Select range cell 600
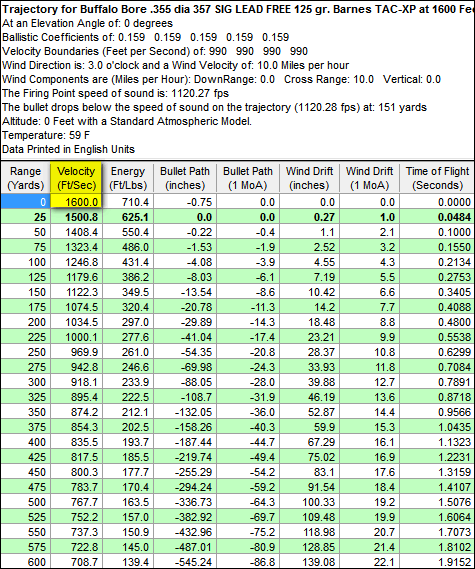This screenshot has height=569, width=475. click(25, 562)
